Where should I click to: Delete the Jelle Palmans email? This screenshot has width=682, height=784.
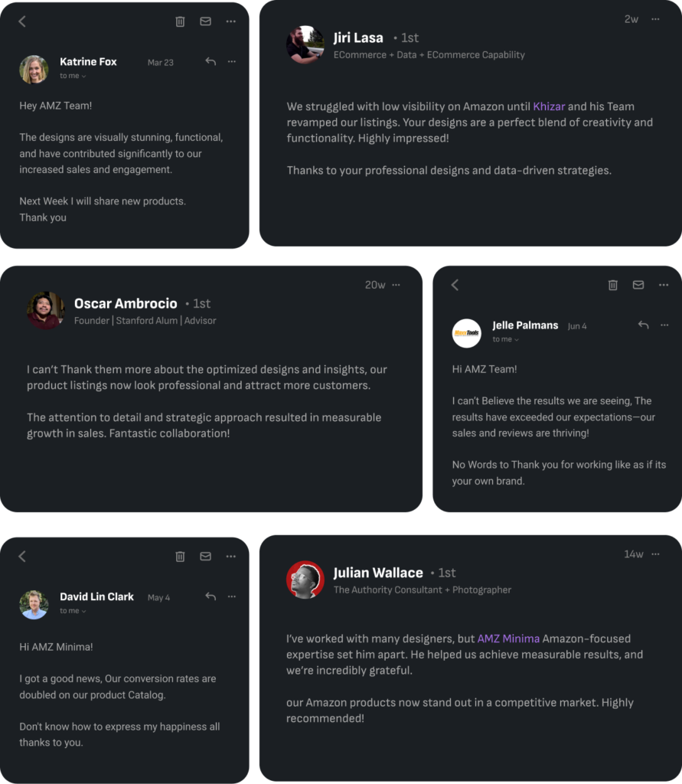[612, 285]
